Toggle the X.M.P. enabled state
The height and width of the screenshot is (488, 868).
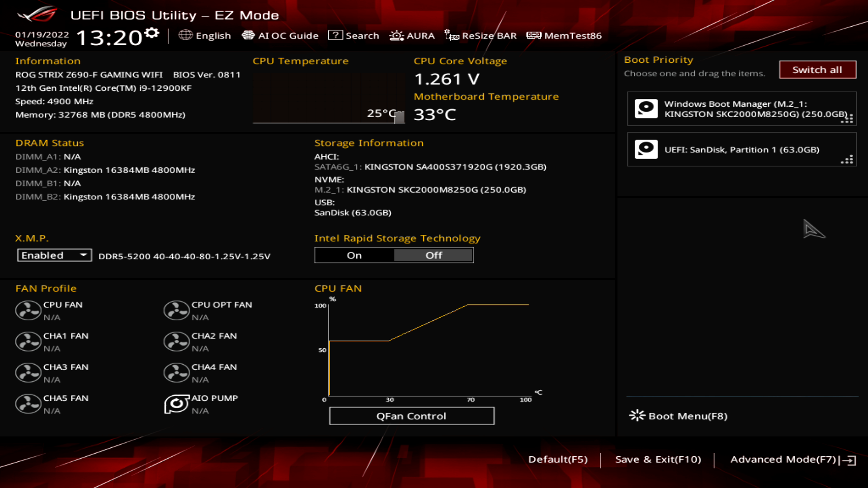tap(54, 255)
